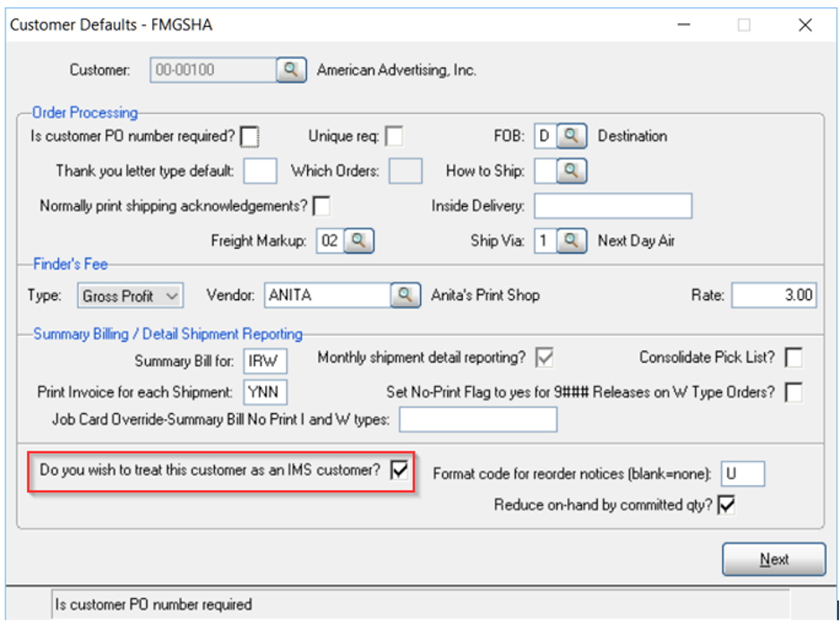Open the FOB lookup magnifier

[571, 136]
